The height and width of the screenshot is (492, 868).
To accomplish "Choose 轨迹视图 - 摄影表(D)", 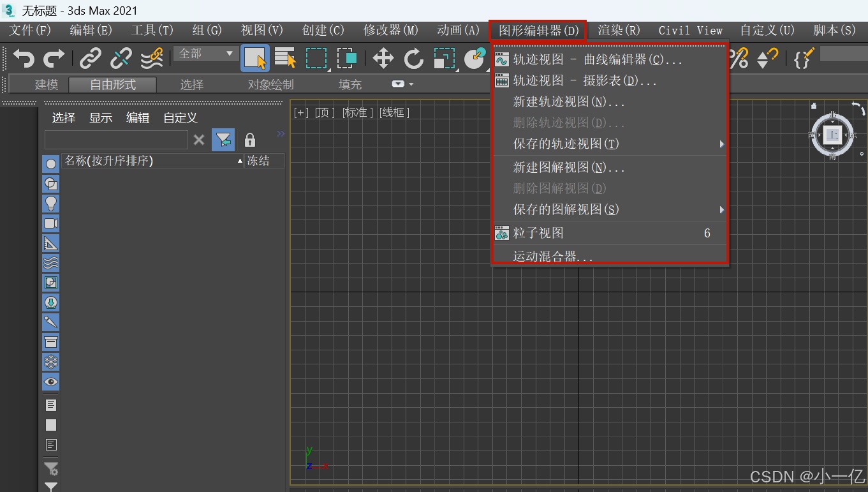I will click(610, 81).
